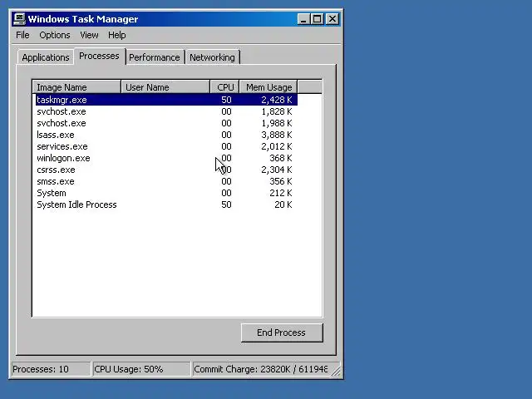Click the 212 K memory value

(x=281, y=193)
